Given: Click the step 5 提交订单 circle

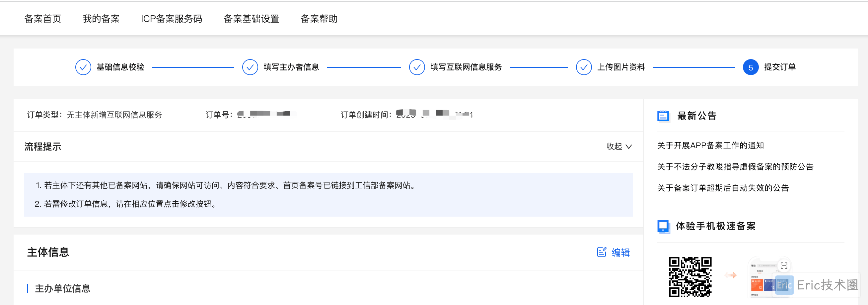Looking at the screenshot, I should 751,67.
